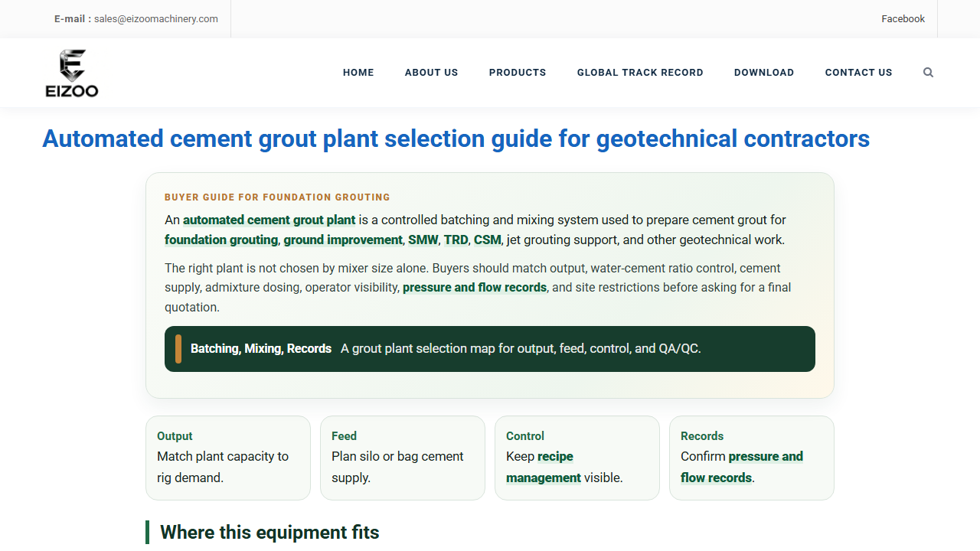Image resolution: width=980 pixels, height=551 pixels.
Task: Open the DOWNLOAD menu item
Action: click(764, 73)
